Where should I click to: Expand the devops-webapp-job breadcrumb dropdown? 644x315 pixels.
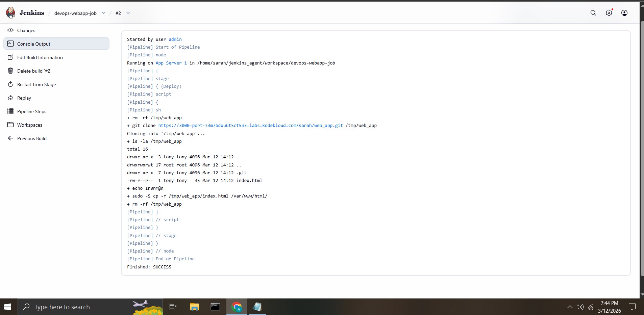(104, 13)
